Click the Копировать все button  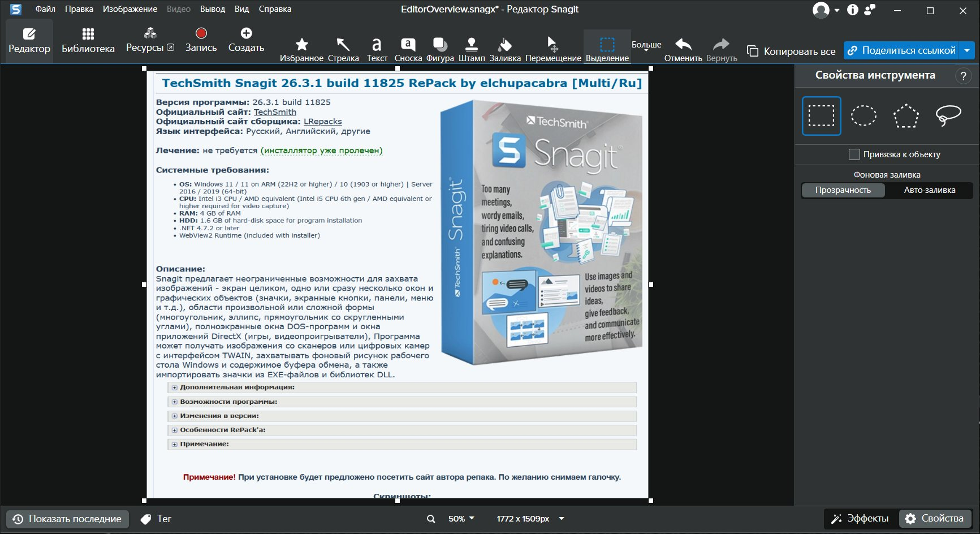pyautogui.click(x=791, y=51)
